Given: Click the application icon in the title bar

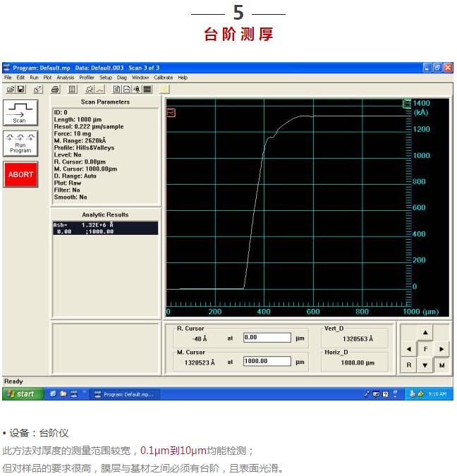Looking at the screenshot, I should tap(6, 68).
